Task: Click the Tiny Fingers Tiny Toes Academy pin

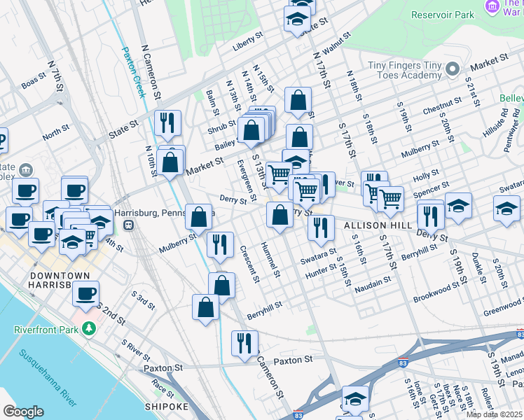Action: click(x=452, y=69)
